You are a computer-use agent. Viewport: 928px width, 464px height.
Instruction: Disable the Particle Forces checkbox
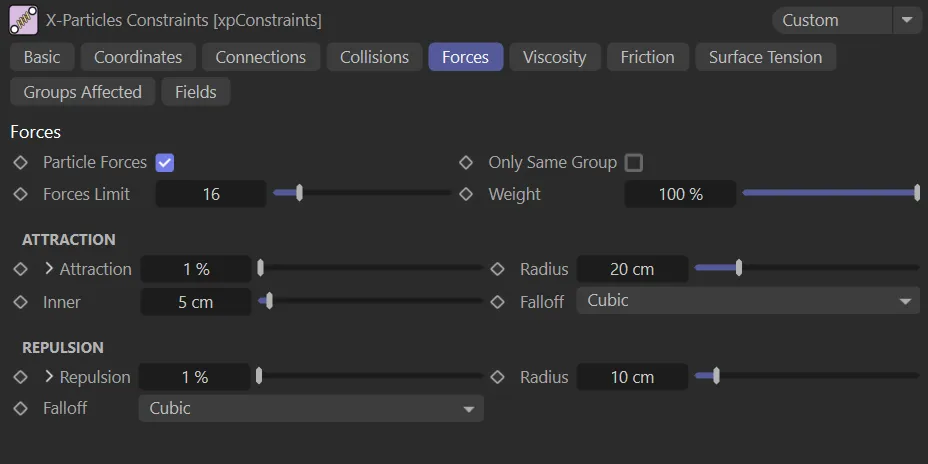(165, 162)
